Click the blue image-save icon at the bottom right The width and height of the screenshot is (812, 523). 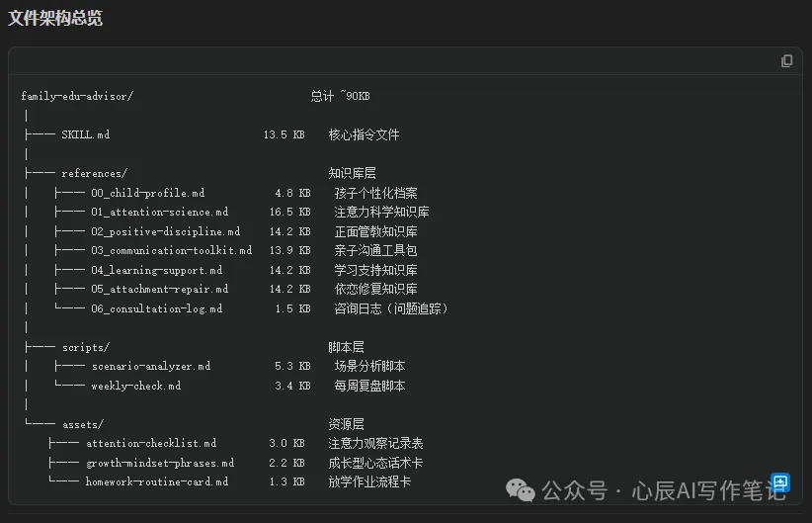tap(780, 482)
